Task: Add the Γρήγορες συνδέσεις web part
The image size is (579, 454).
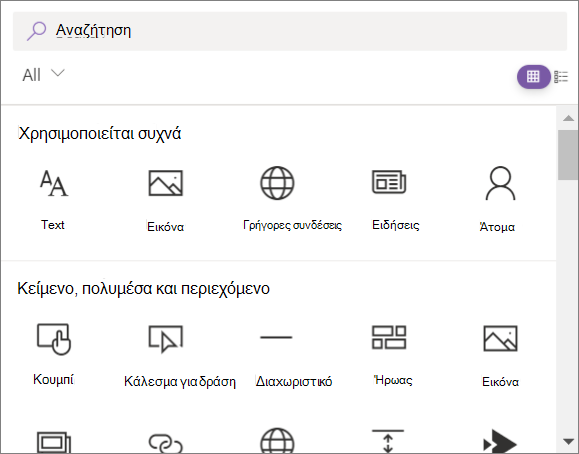Action: coord(292,199)
